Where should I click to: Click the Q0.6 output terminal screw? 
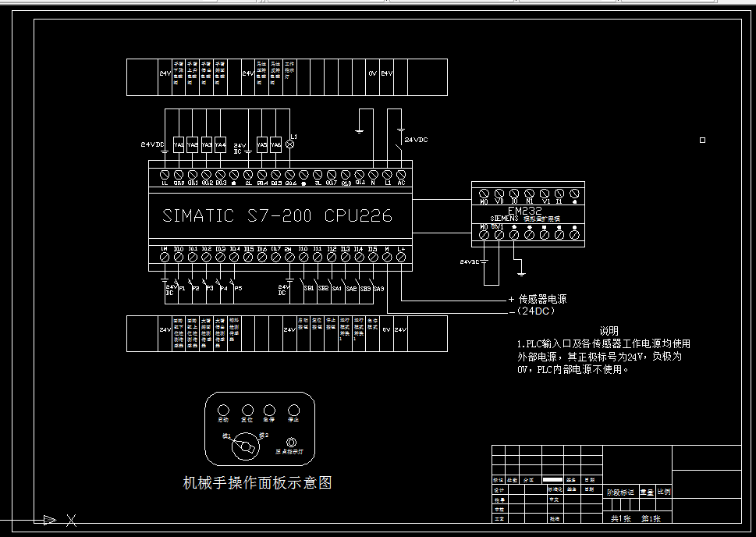pos(289,175)
